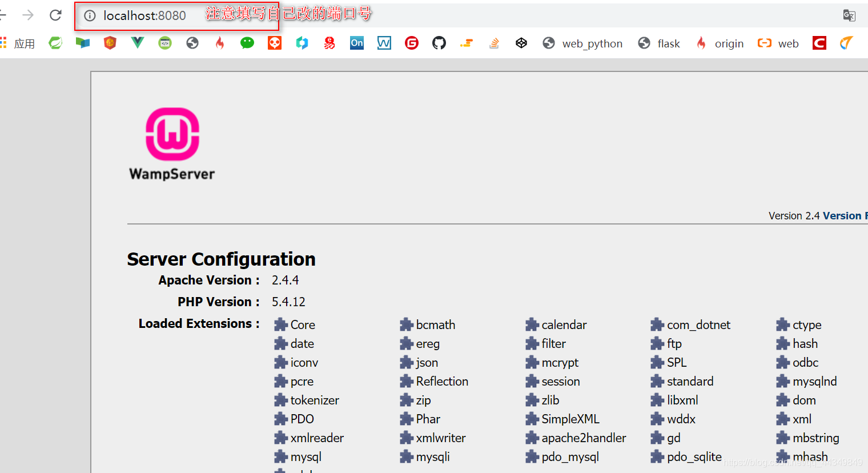The height and width of the screenshot is (473, 868).
Task: Click the apache2handler extension entry
Action: click(576, 438)
